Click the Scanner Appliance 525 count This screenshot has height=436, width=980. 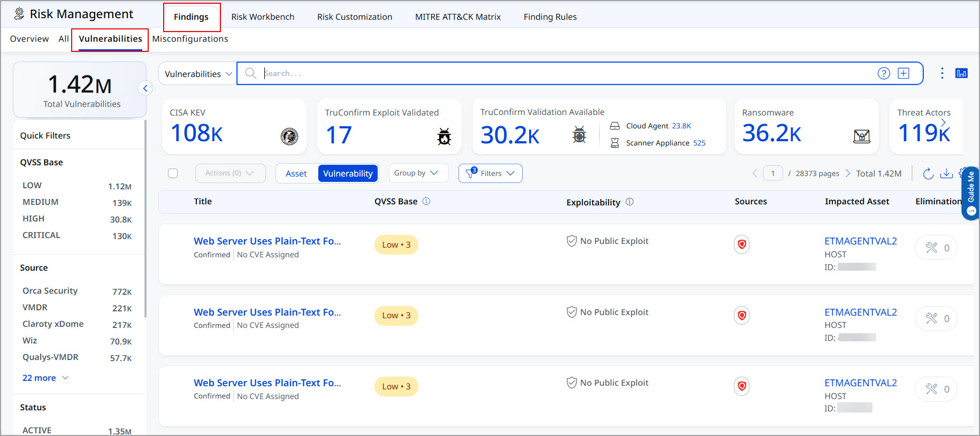point(699,143)
